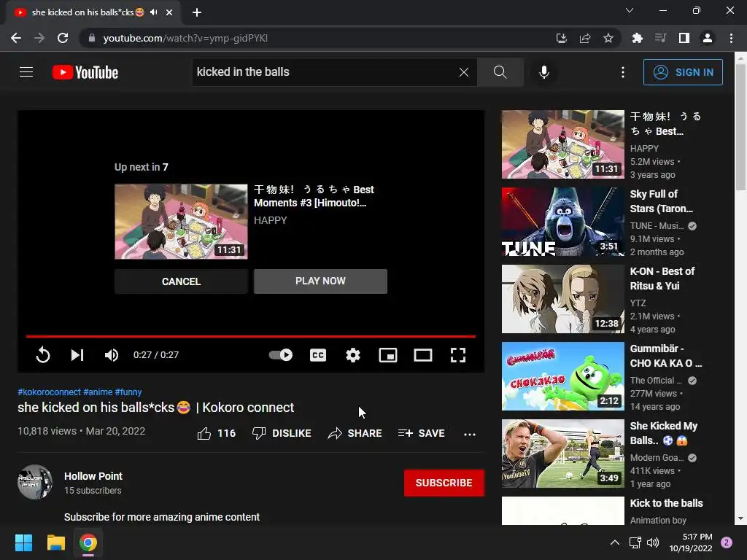This screenshot has height=560, width=747.
Task: Open the Chrome three-dot menu
Action: point(731,38)
